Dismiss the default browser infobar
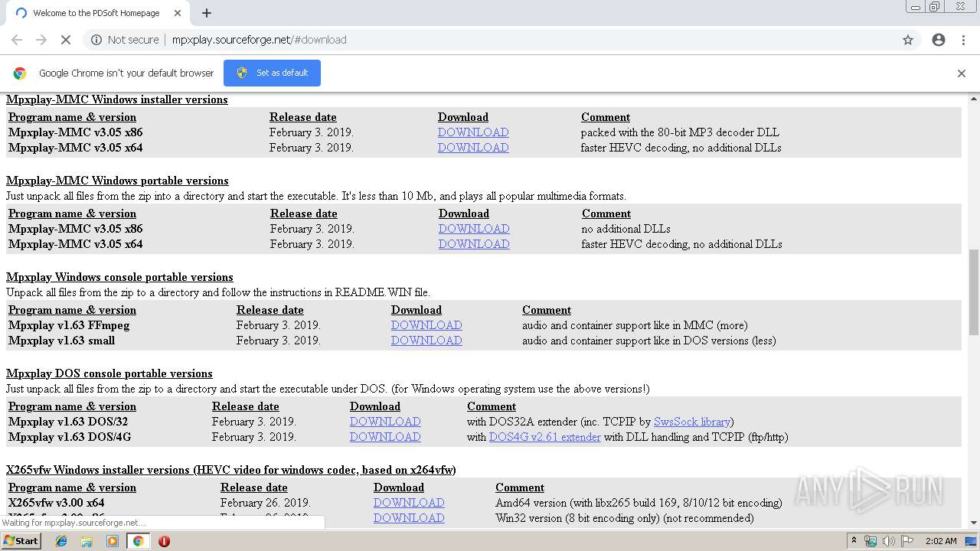The image size is (980, 551). (962, 73)
